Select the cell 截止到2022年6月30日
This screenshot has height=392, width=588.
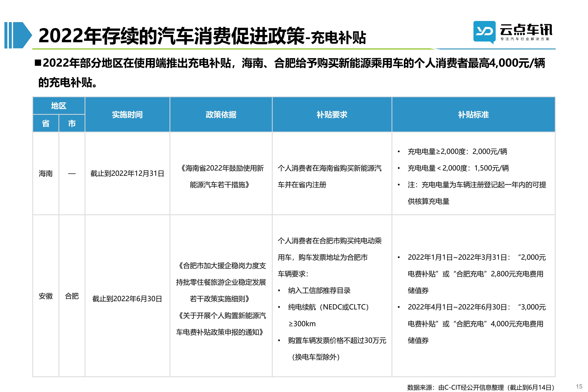tap(128, 299)
